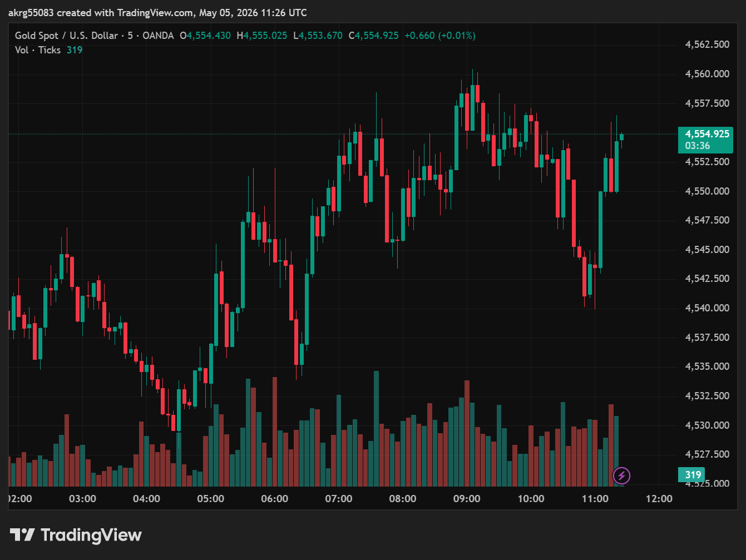Click the 4,545.000 price axis label

[707, 250]
